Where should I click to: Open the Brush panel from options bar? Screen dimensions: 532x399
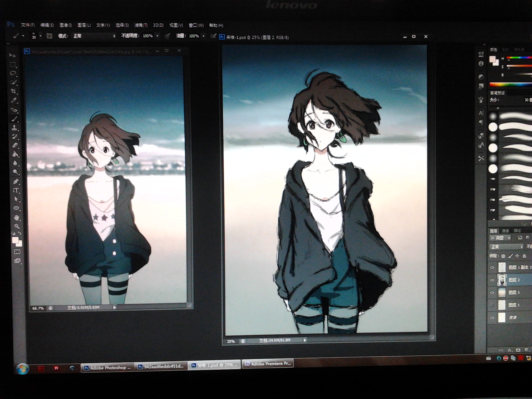(x=49, y=36)
